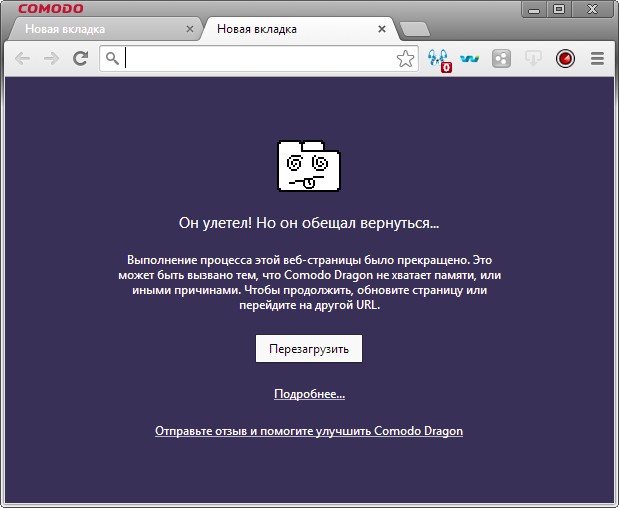Screen dimensions: 619x508
Task: Open the gray share extension icon
Action: 501,59
